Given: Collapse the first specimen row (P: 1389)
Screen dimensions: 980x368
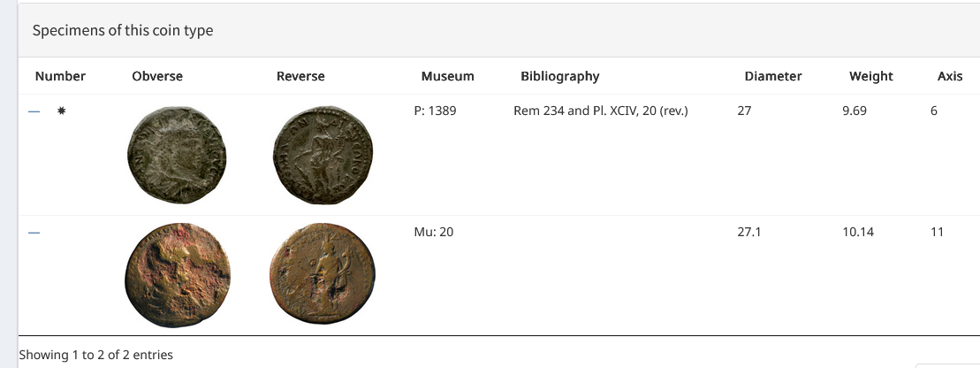Looking at the screenshot, I should (34, 112).
